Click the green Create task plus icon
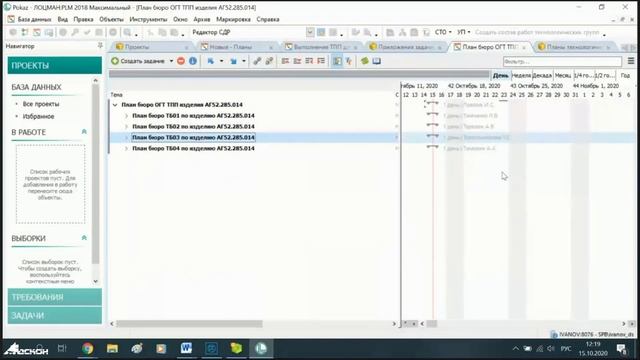Screen dimensions: 640x360 pos(115,61)
